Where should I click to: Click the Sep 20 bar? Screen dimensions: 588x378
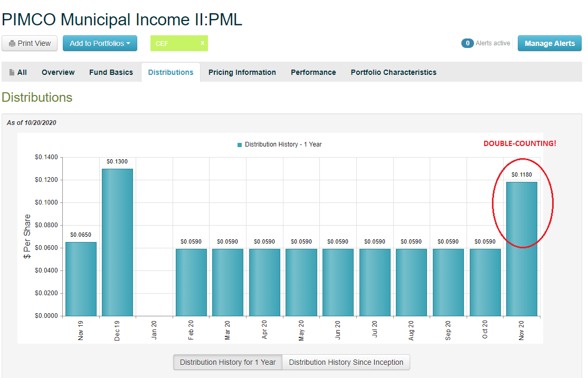tap(448, 283)
